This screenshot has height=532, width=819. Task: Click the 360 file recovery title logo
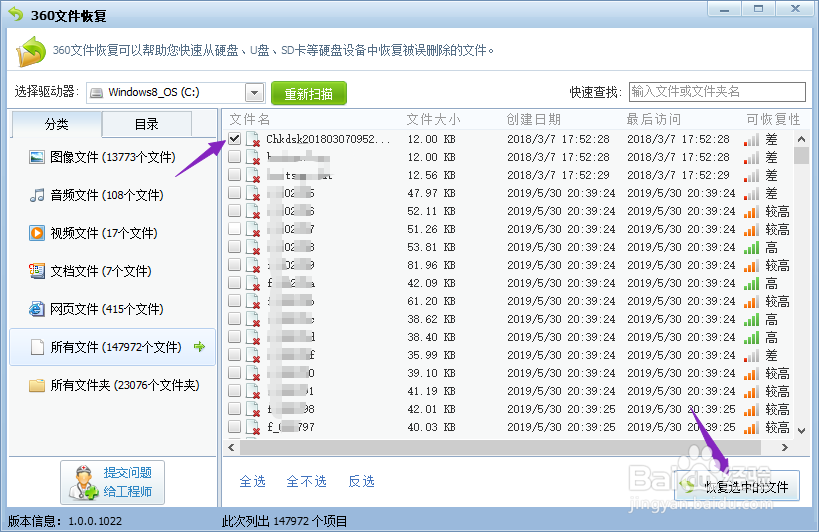(x=16, y=15)
